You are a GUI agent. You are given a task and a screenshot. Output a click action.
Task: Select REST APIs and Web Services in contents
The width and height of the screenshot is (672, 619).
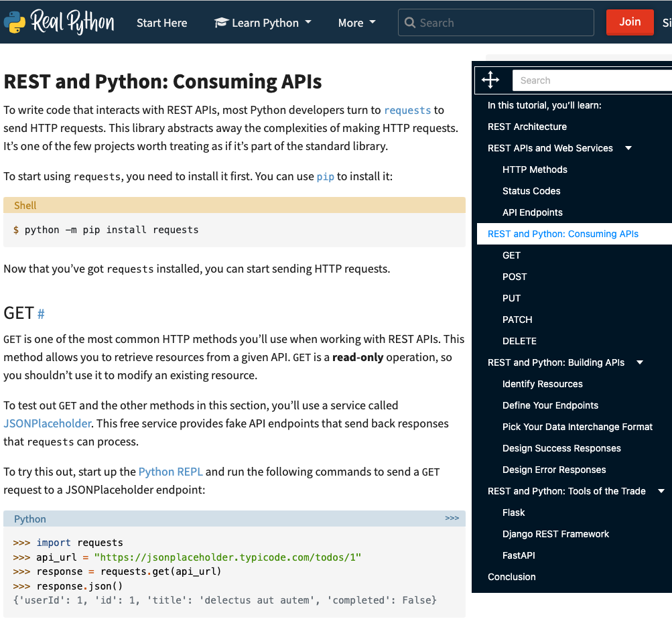pos(550,148)
